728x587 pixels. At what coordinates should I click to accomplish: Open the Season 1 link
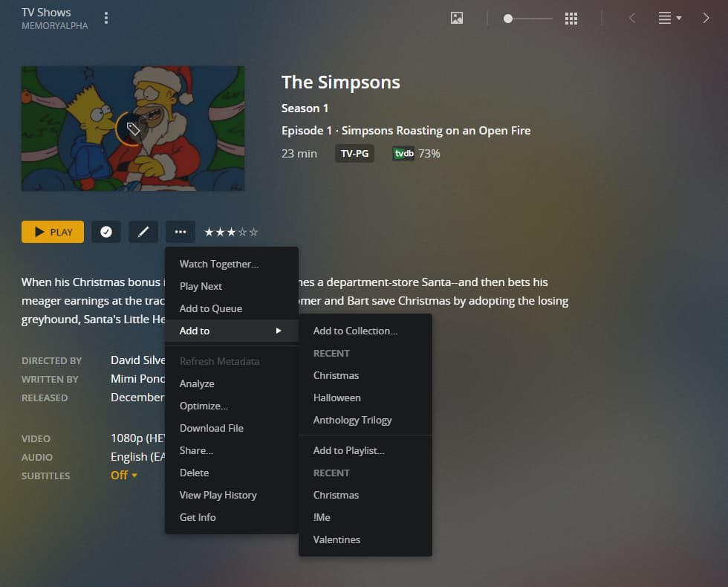click(x=305, y=108)
